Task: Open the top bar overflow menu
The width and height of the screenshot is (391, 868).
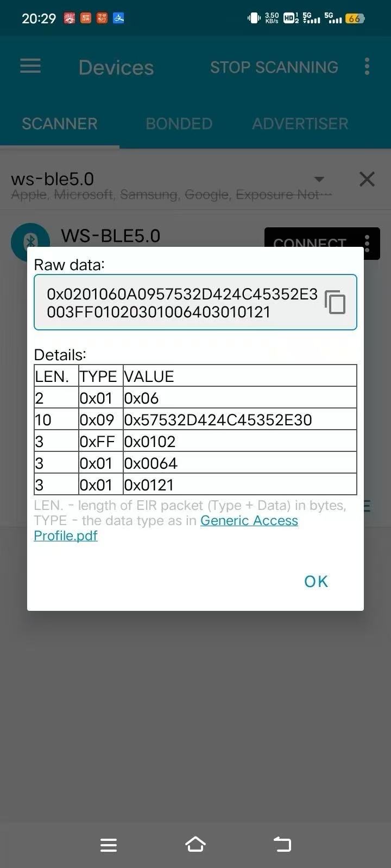Action: point(367,66)
